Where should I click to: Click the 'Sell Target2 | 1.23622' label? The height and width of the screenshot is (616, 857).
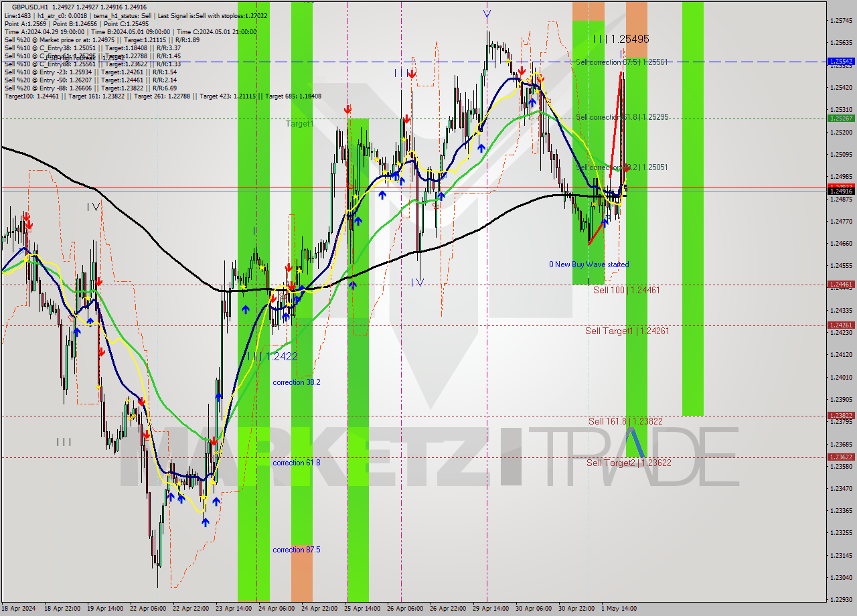click(629, 463)
